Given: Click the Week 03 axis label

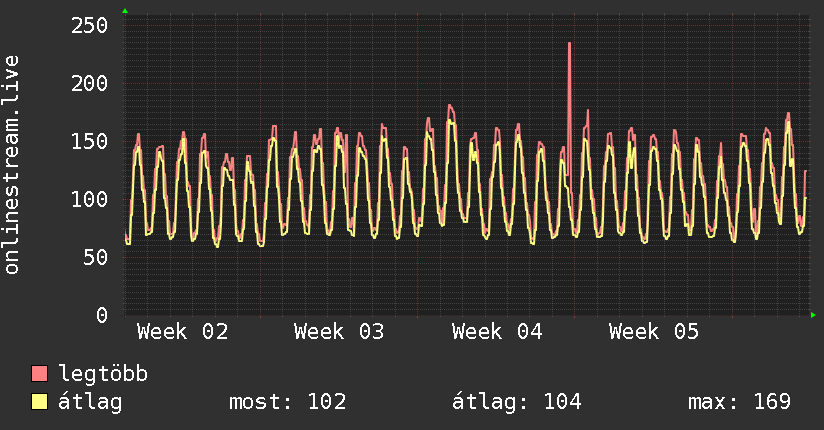Looking at the screenshot, I should [339, 331].
